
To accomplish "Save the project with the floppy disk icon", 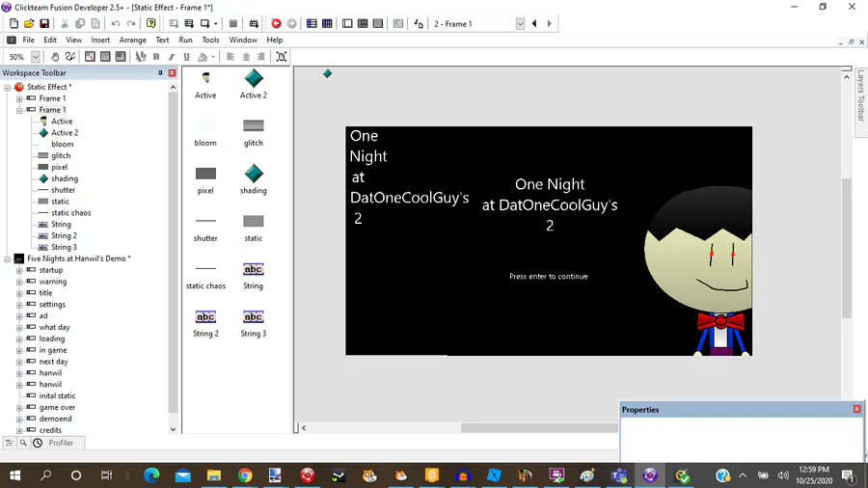I will [44, 24].
